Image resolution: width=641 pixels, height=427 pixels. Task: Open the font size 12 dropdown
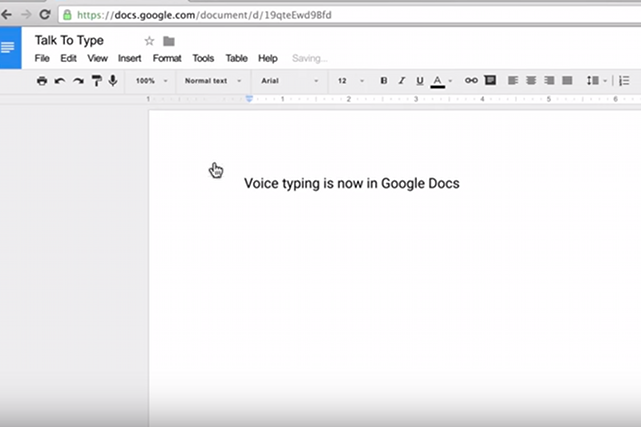[351, 81]
